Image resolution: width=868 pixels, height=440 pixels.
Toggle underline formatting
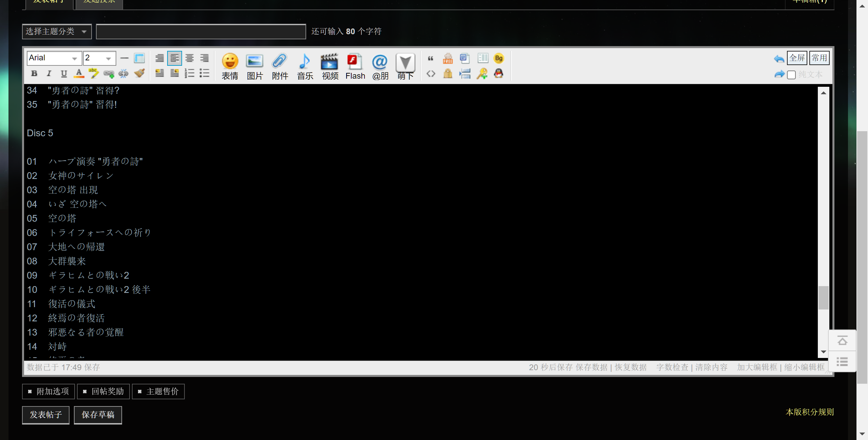click(x=64, y=73)
